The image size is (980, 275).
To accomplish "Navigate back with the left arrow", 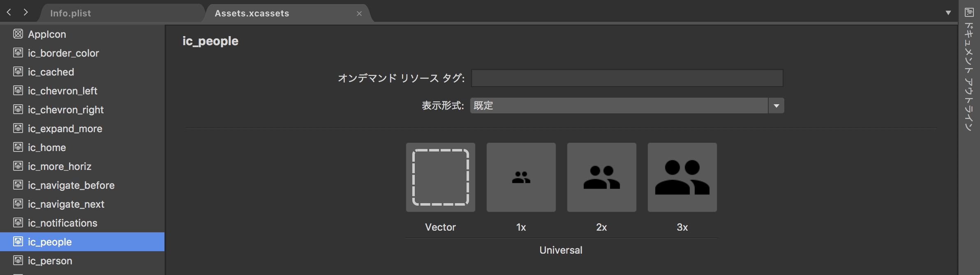I will pyautogui.click(x=9, y=12).
